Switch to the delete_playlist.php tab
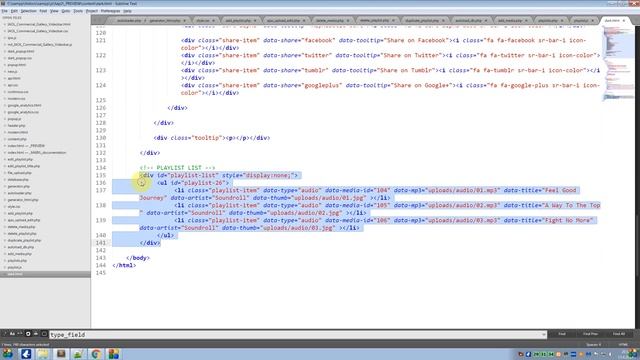Screen dimensions: 640x360 pyautogui.click(x=374, y=20)
